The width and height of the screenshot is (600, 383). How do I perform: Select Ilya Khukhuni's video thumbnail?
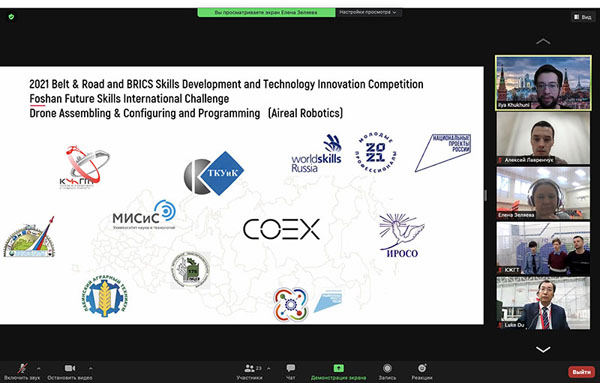click(543, 83)
